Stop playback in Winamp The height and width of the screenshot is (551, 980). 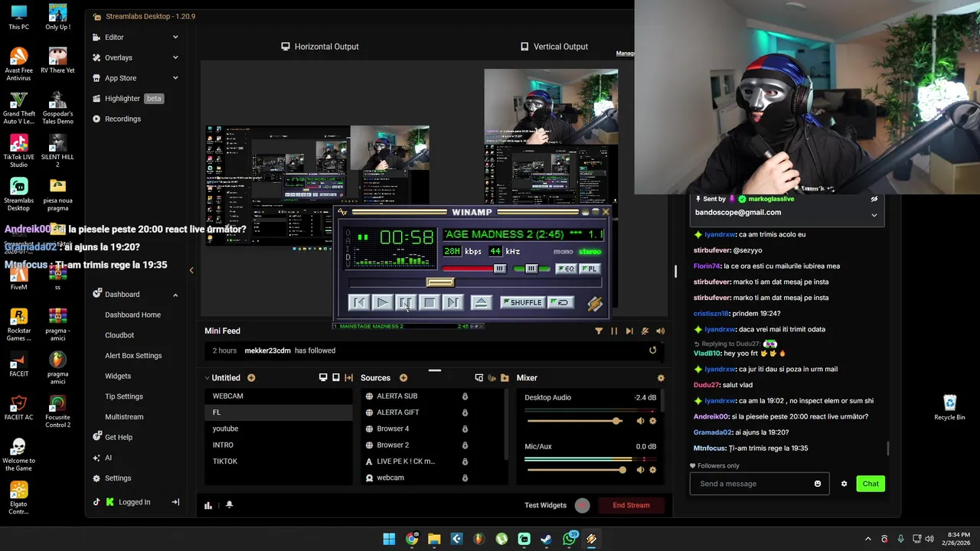click(x=430, y=303)
